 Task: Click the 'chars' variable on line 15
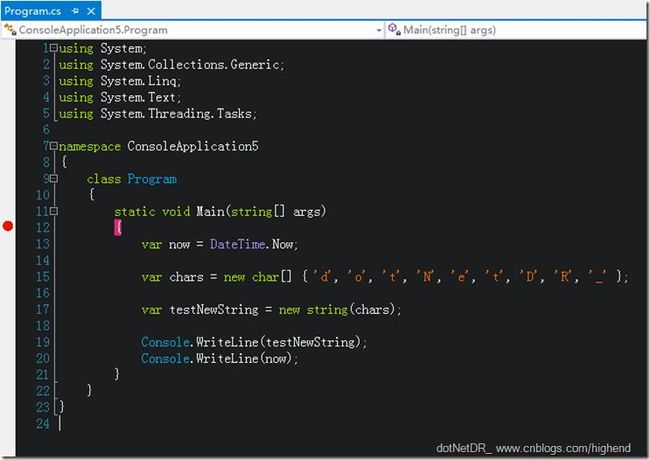[x=186, y=277]
